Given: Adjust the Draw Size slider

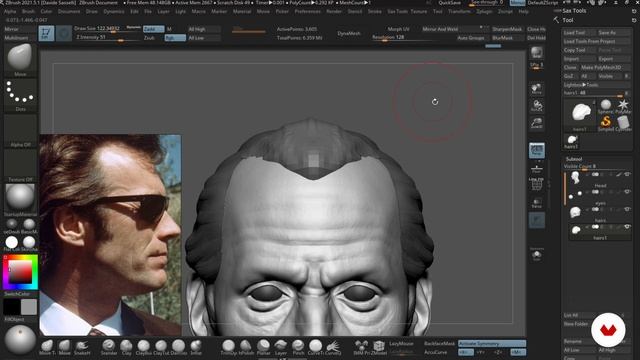Looking at the screenshot, I should 107,29.
